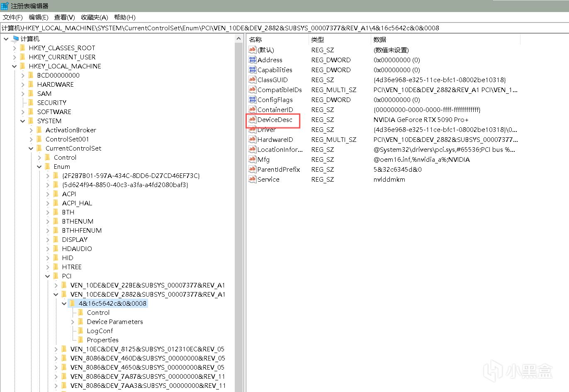Select VEN_10EC&DEV_8125 key
This screenshot has height=392, width=569.
pos(147,349)
